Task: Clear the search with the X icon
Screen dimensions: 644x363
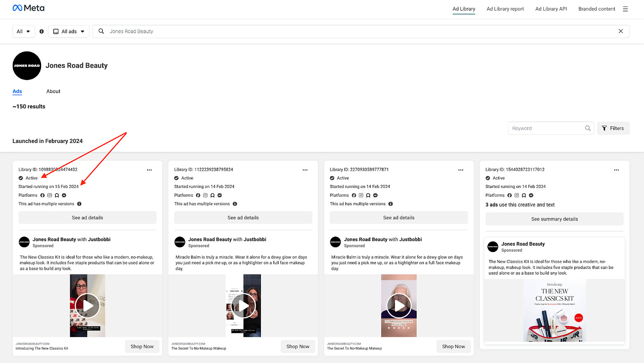Action: (x=621, y=31)
